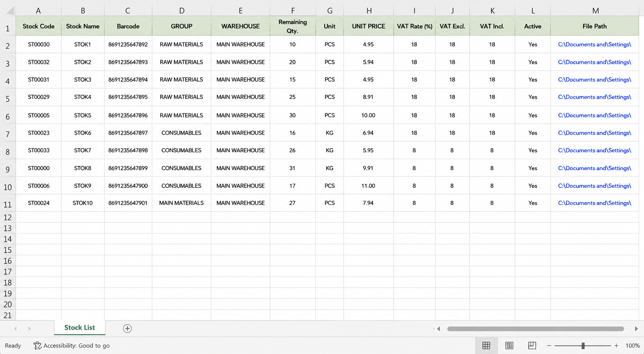Select the Remaining Qty. cell showing 25

tap(293, 97)
